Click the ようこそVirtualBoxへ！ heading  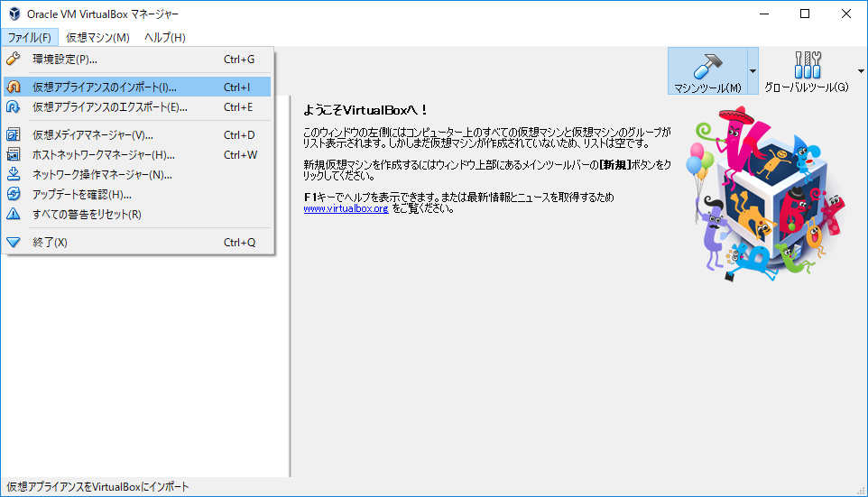(x=365, y=110)
